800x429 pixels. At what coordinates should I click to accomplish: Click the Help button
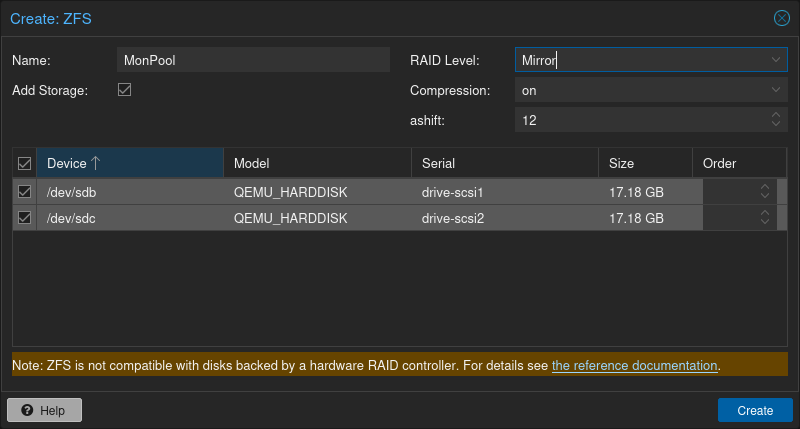pos(44,410)
